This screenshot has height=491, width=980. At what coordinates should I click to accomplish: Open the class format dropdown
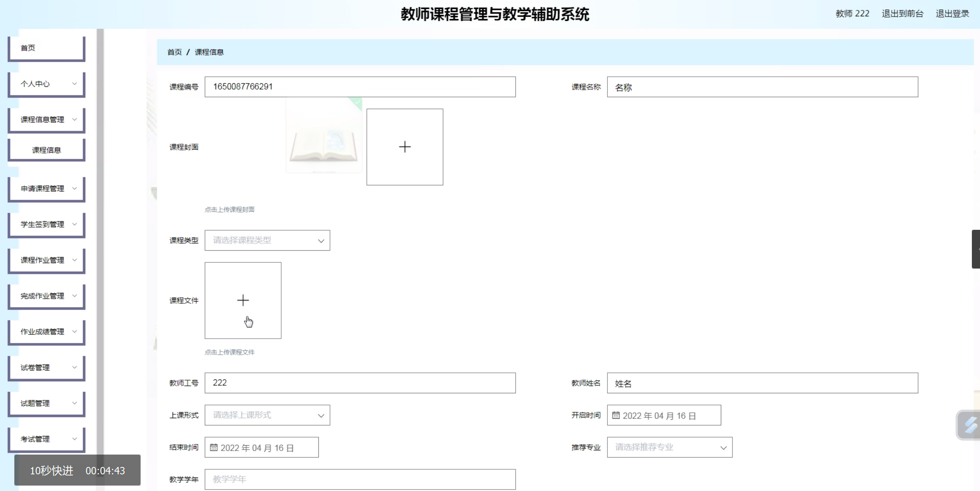pos(267,415)
